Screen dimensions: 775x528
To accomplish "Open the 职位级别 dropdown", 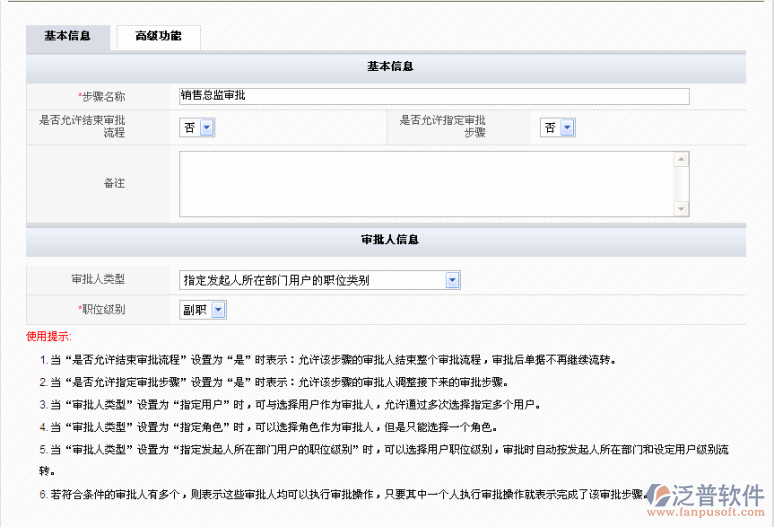I will [203, 310].
